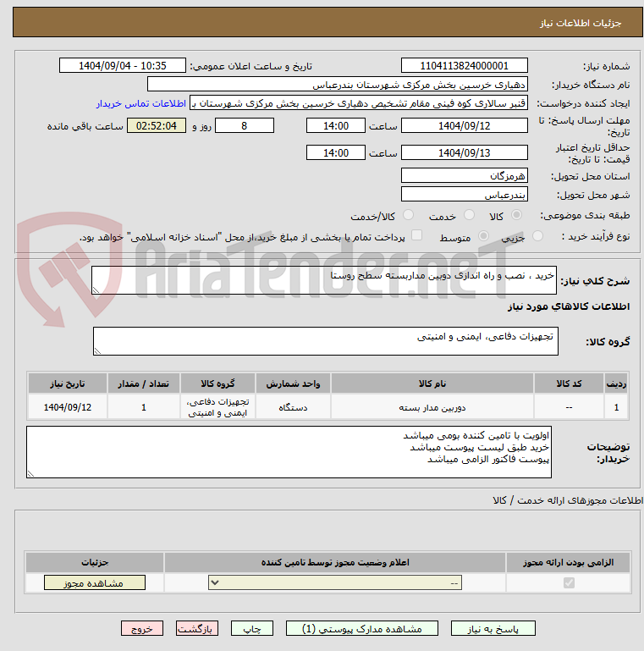Viewport: 644px width, 651px height.
Task: Click the announcement date field 1404/09/04 - 10:35
Action: (x=123, y=65)
